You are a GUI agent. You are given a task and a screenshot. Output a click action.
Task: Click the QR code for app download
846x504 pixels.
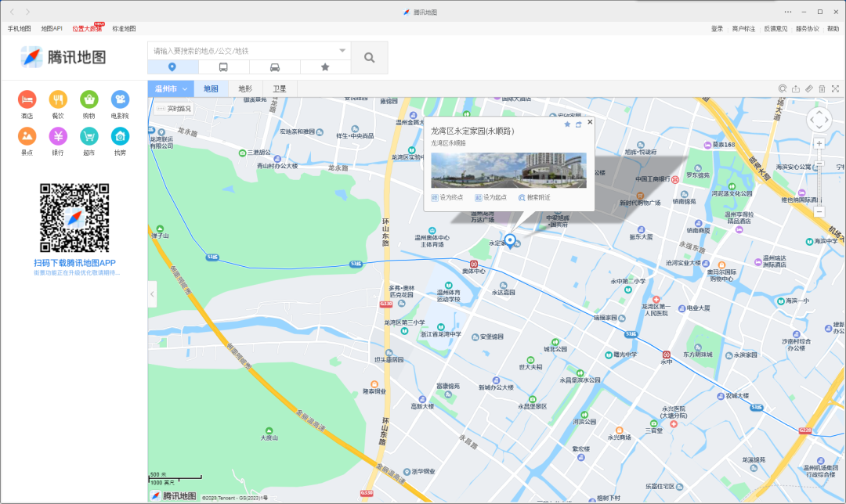[74, 218]
